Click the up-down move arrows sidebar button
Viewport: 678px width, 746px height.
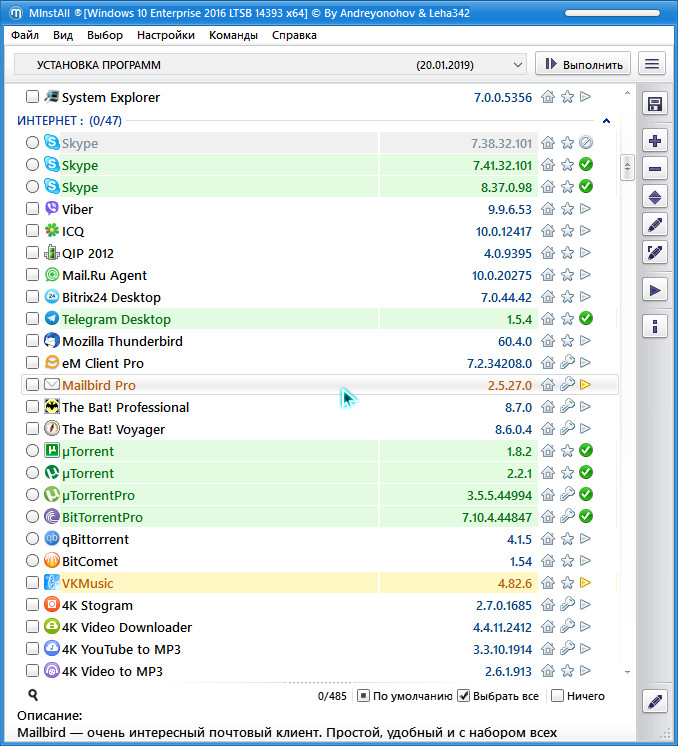(x=655, y=196)
